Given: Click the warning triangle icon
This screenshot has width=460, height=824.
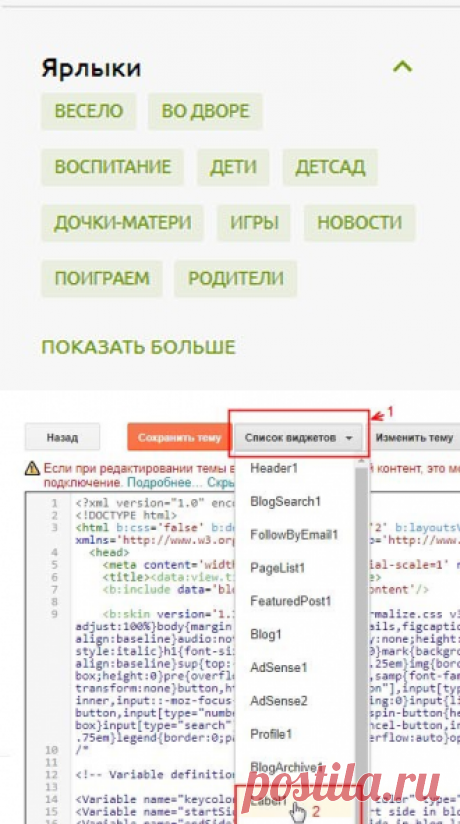Looking at the screenshot, I should (x=33, y=468).
